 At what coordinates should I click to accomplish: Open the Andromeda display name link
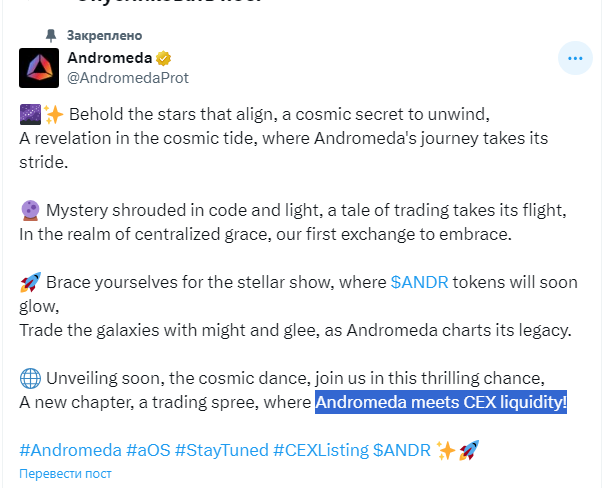[109, 58]
